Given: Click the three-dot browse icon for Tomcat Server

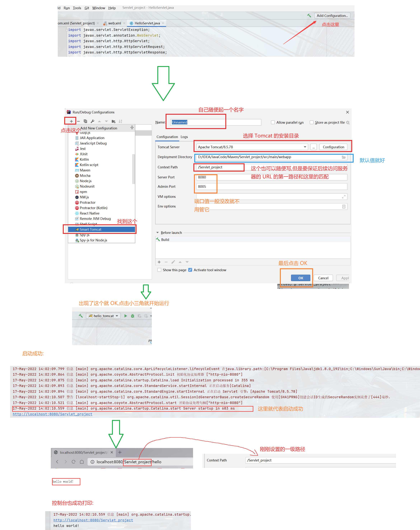Looking at the screenshot, I should 313,147.
